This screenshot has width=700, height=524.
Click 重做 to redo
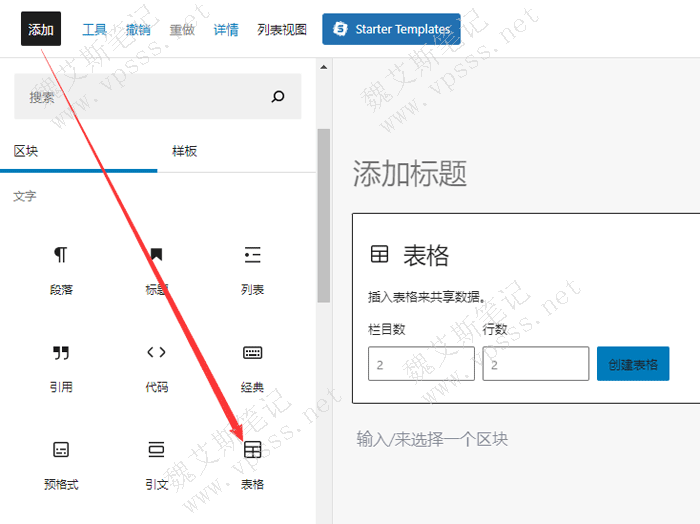(x=182, y=29)
